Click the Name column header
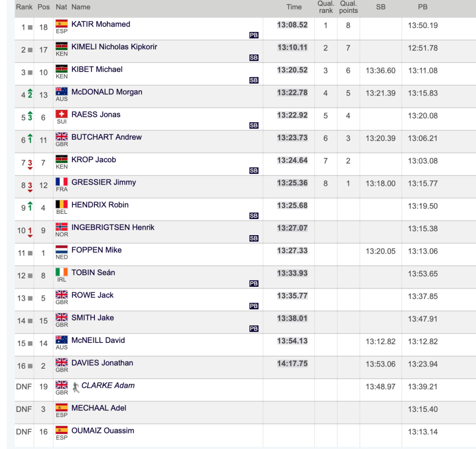Viewport: 476px width, 449px height. (x=81, y=7)
